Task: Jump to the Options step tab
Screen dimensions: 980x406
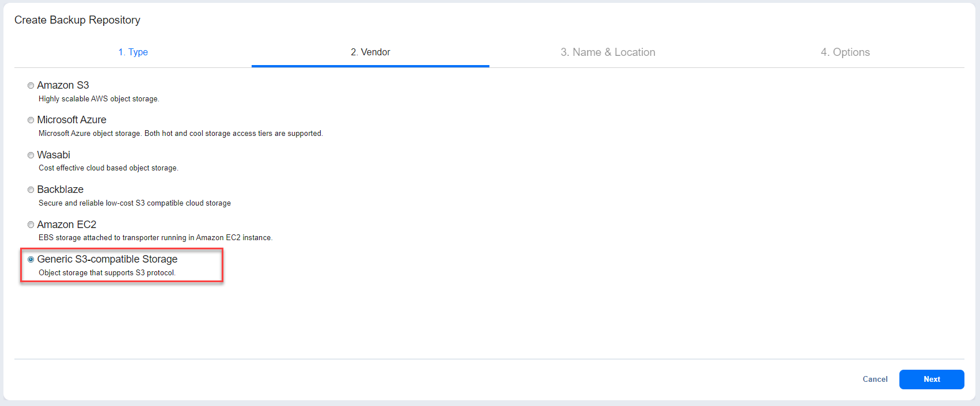Action: pos(845,52)
